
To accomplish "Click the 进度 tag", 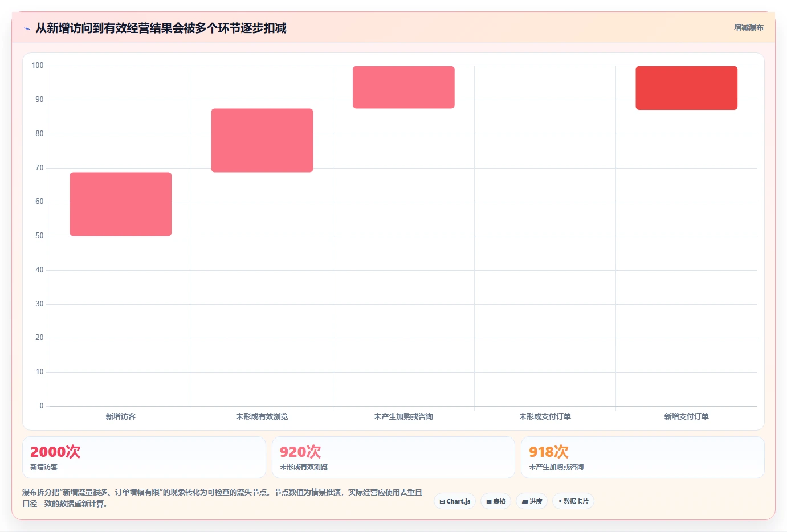I will [532, 501].
